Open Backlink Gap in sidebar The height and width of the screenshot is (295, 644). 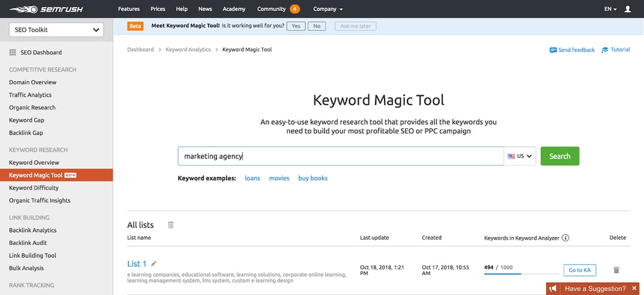click(26, 133)
